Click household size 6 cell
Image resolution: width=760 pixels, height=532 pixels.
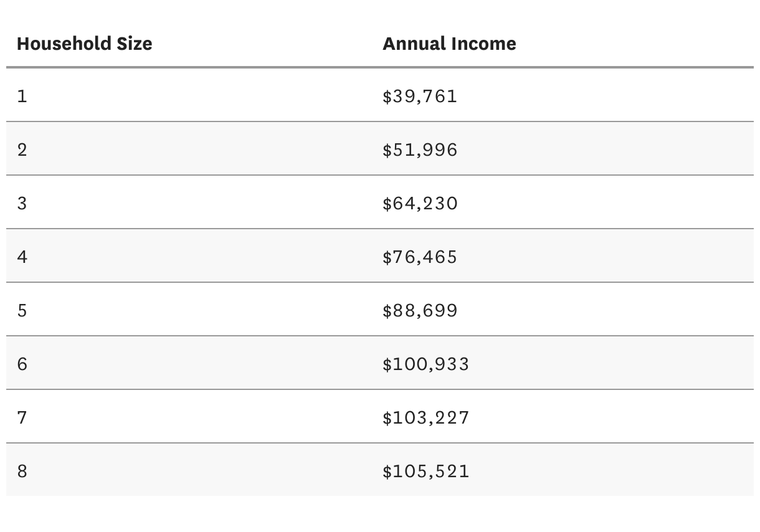(x=22, y=364)
